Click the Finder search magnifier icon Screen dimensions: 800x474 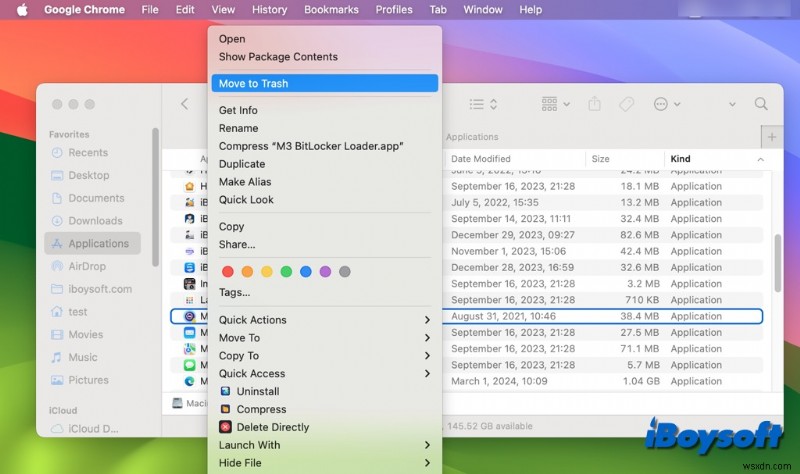[761, 104]
